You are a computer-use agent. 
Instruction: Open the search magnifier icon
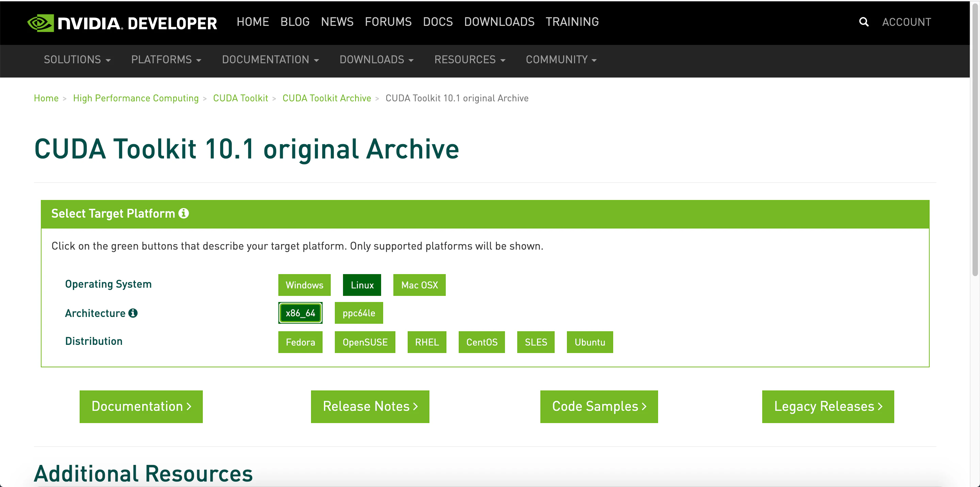[864, 22]
